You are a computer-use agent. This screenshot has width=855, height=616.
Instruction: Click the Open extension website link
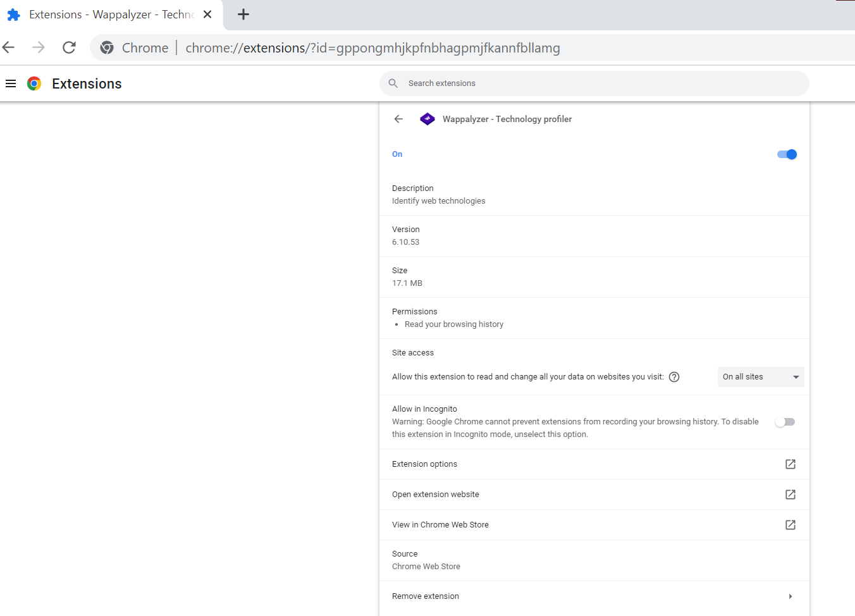(x=435, y=494)
